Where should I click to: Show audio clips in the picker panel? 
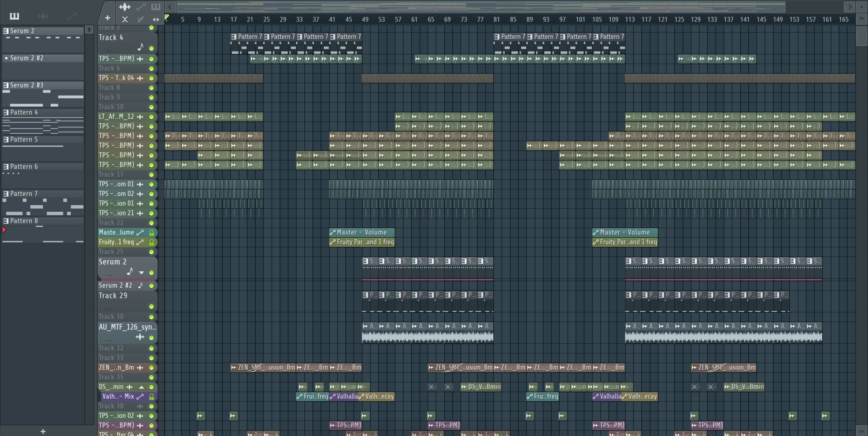(43, 16)
